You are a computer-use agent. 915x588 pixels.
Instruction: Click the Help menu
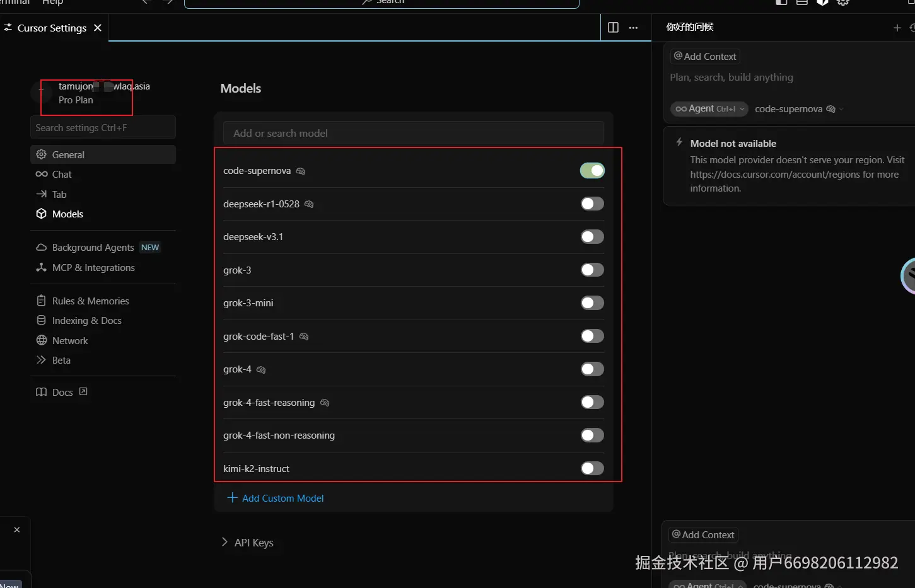(52, 3)
